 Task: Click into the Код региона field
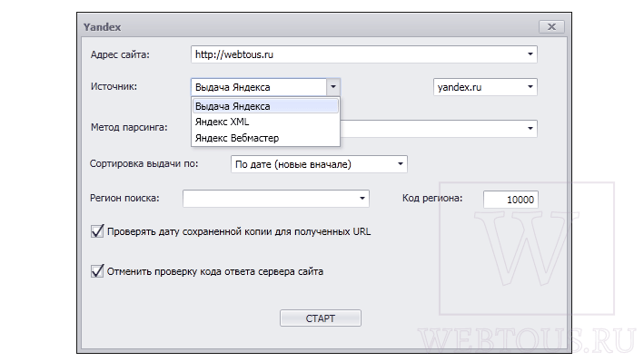(x=510, y=200)
